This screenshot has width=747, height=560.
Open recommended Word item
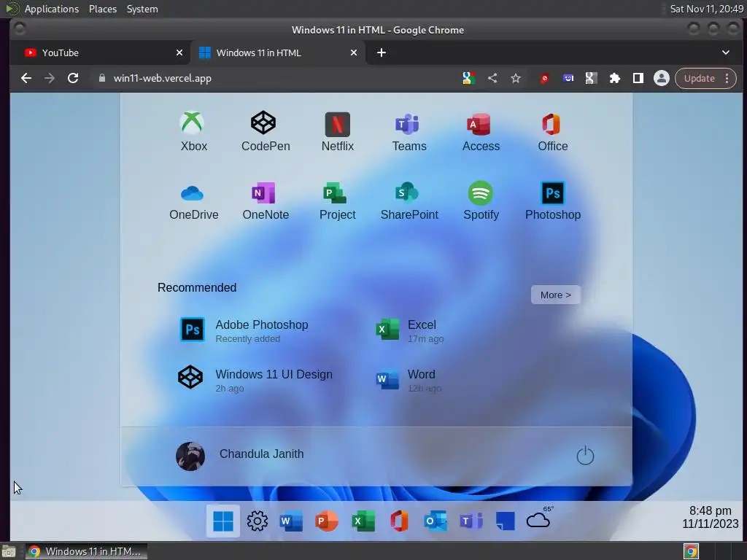pyautogui.click(x=409, y=379)
